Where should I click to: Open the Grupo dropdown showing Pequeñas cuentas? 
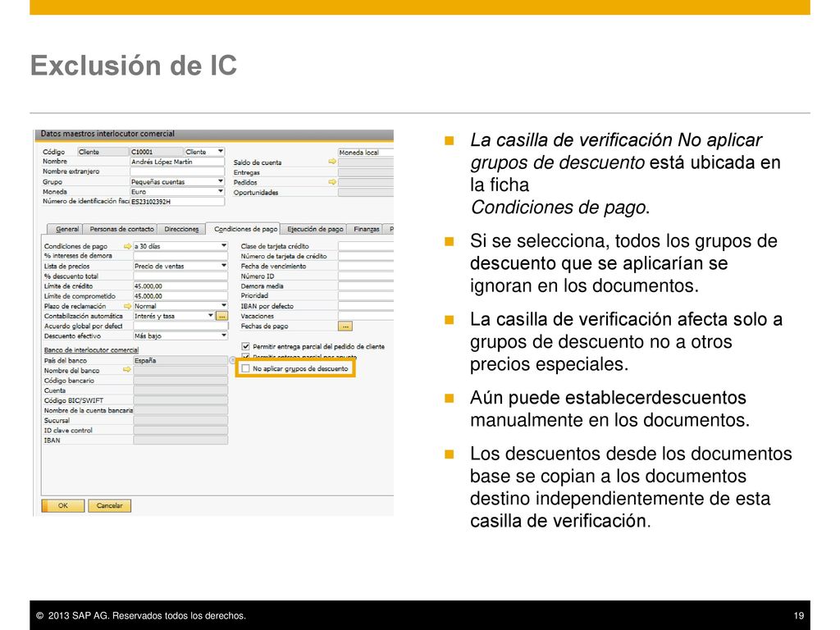(220, 181)
